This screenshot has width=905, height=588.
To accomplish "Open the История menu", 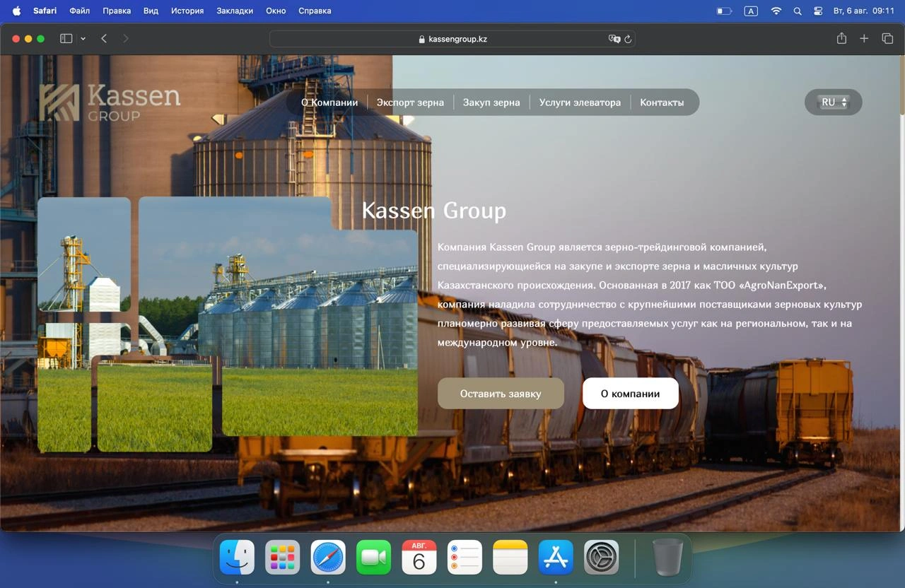I will 187,11.
